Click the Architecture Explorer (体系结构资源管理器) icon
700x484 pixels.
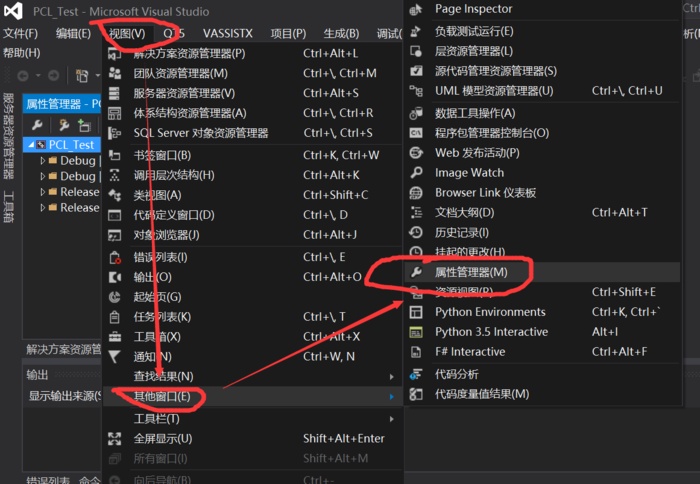[115, 113]
